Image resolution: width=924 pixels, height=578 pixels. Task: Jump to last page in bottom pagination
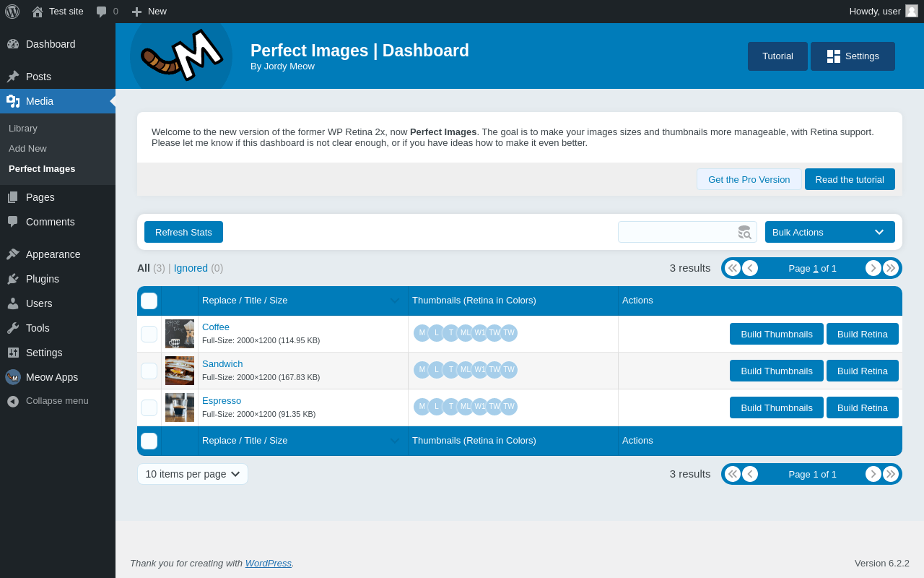[x=891, y=474]
